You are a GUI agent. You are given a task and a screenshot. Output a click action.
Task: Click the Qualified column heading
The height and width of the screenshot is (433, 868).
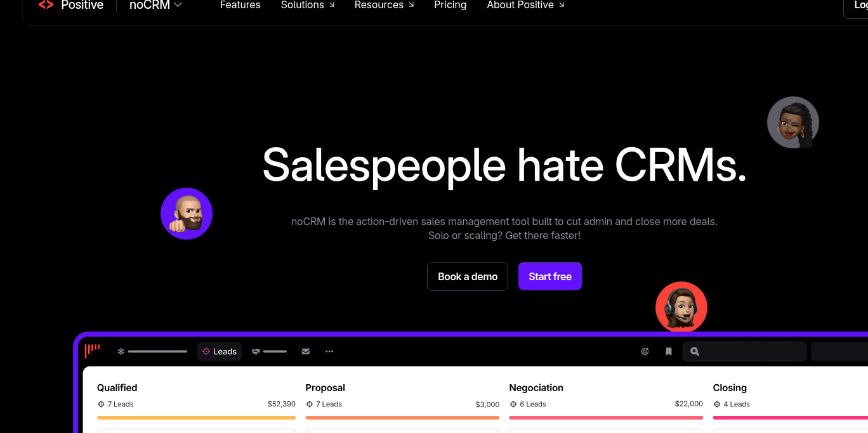117,388
